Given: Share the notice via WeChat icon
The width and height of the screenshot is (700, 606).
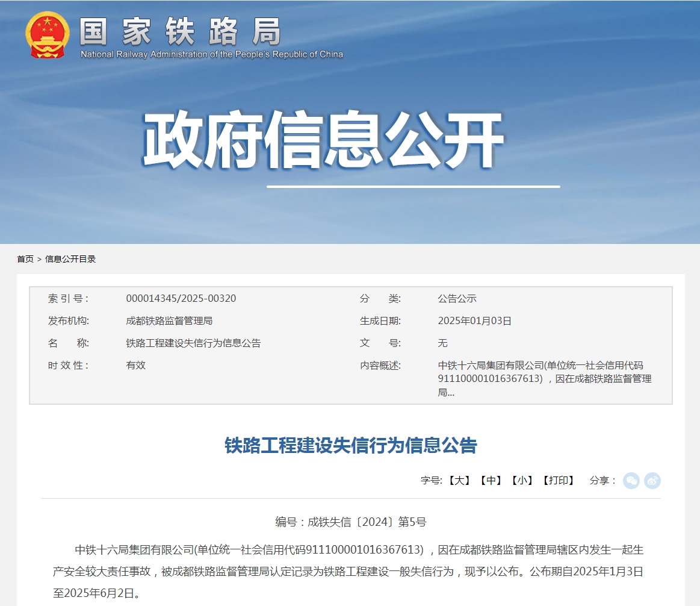Looking at the screenshot, I should (x=631, y=481).
